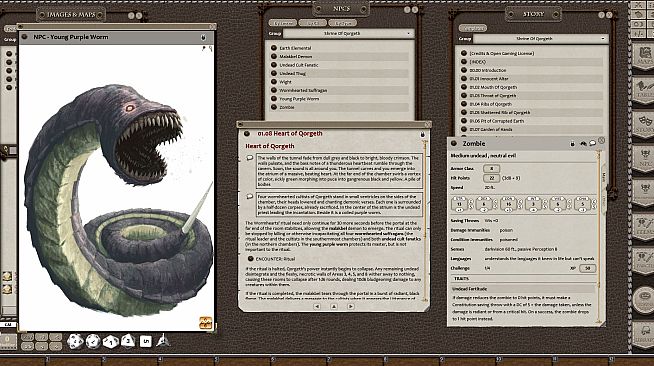This screenshot has height=366, width=654.
Task: Roll the d8 die
Action: [128, 341]
